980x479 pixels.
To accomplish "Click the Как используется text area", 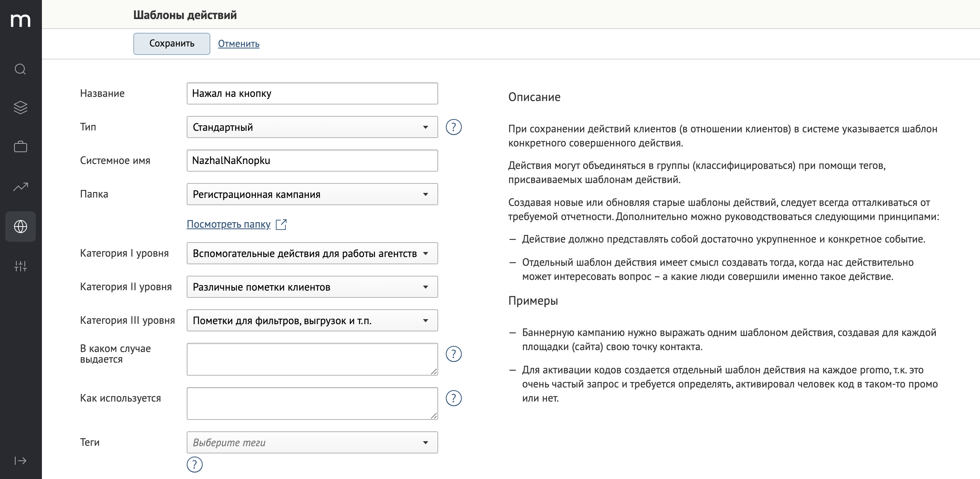I will tap(312, 403).
